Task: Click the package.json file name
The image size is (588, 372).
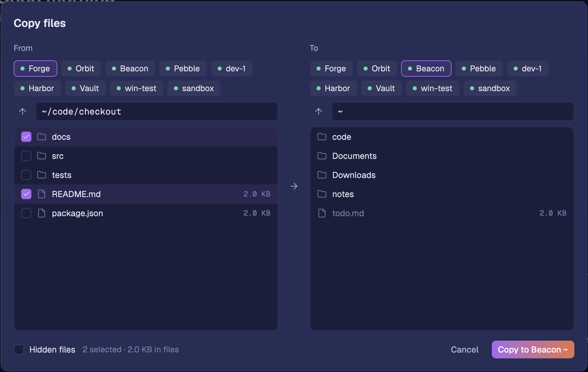Action: [77, 213]
